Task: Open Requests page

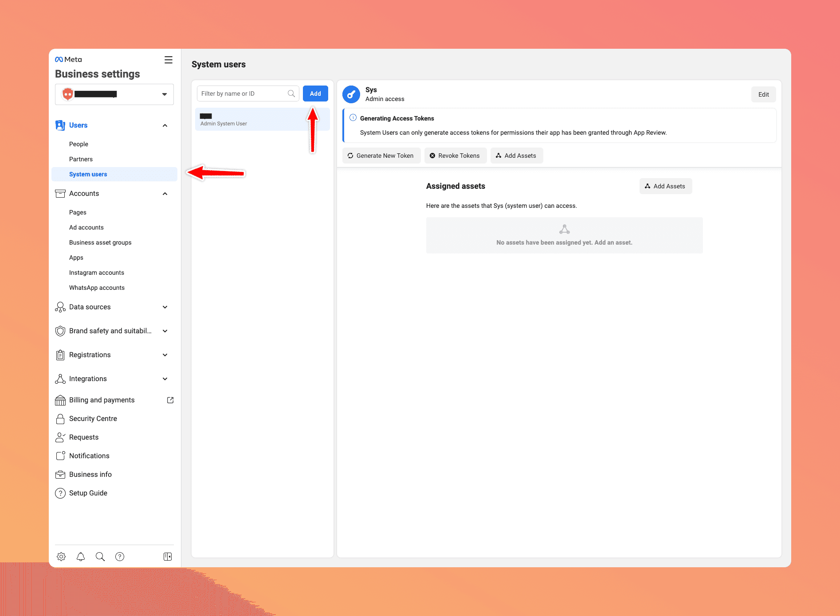Action: point(84,437)
